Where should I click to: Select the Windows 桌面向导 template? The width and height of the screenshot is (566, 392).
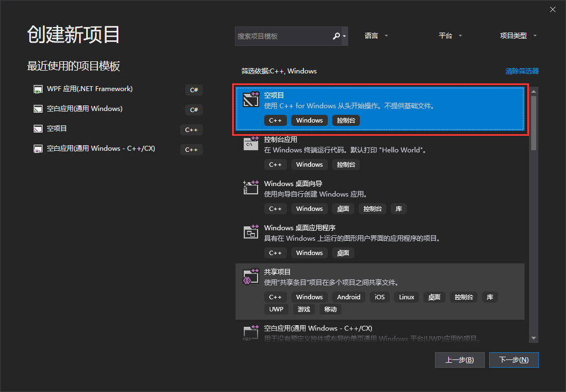380,197
